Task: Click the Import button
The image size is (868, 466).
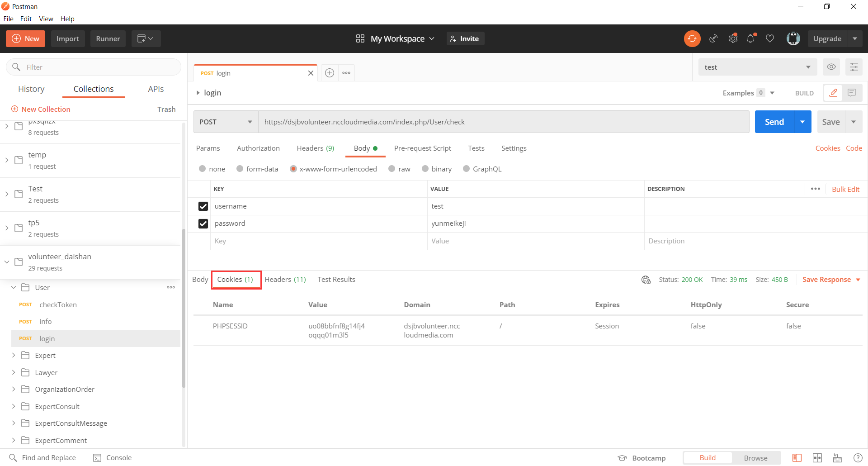Action: pyautogui.click(x=68, y=39)
